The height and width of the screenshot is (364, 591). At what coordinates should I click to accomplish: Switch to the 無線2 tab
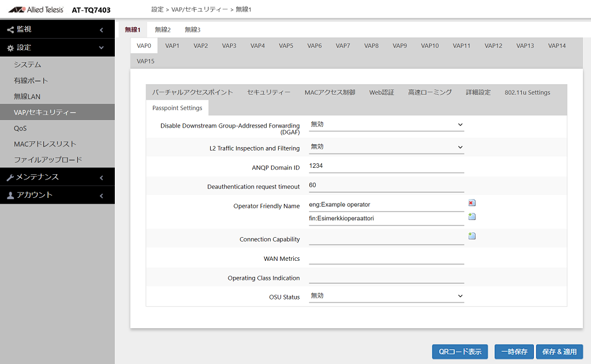[x=162, y=30]
